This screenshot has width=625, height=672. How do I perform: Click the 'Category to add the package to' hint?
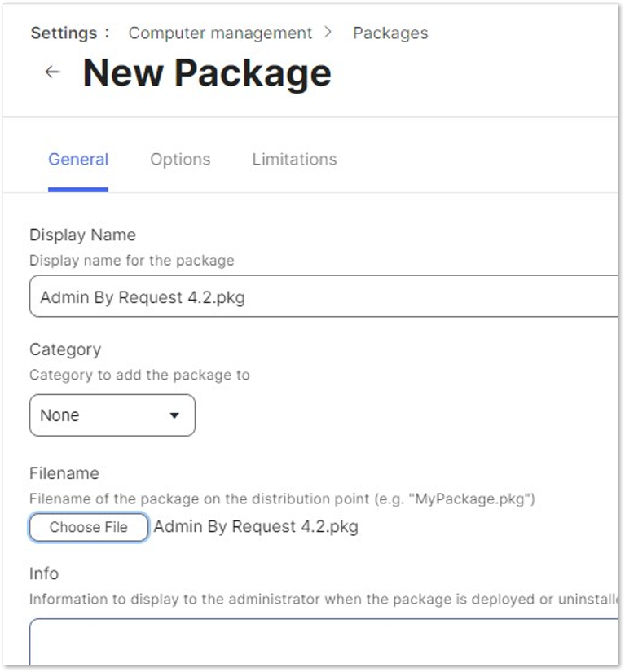(x=139, y=375)
